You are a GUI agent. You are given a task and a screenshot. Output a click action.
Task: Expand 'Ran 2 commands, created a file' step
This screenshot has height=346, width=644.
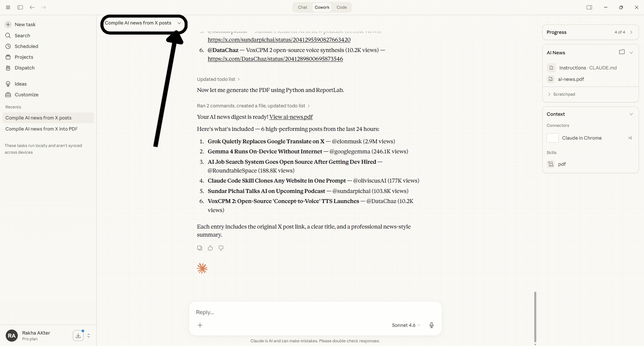coord(253,106)
